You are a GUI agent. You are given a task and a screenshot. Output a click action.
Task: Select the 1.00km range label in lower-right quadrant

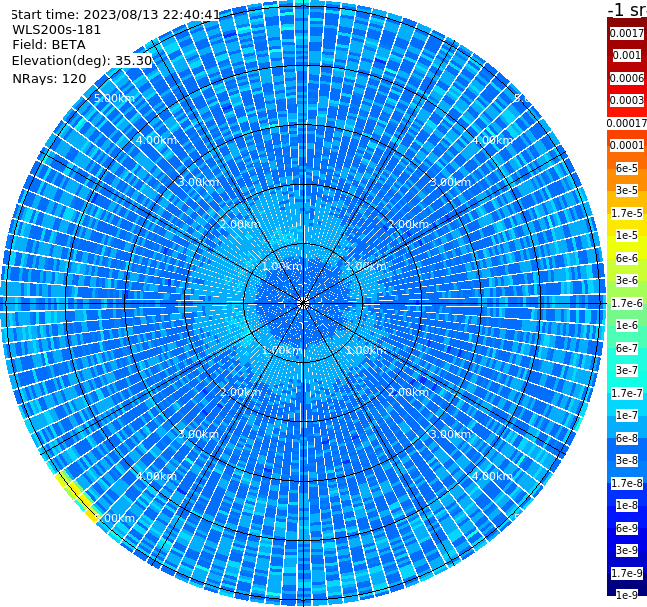click(366, 350)
